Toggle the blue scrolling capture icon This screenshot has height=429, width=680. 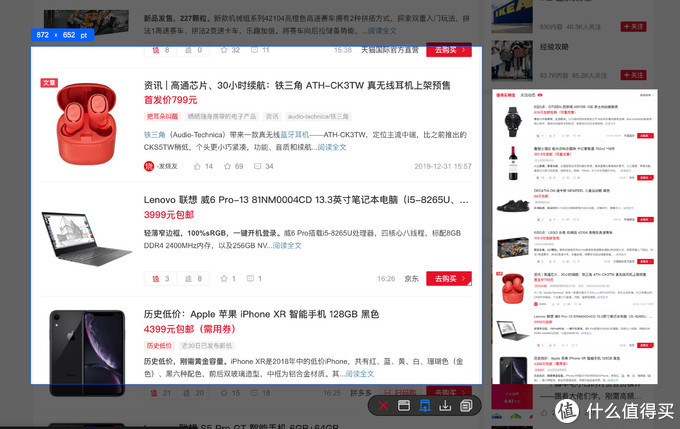point(425,406)
